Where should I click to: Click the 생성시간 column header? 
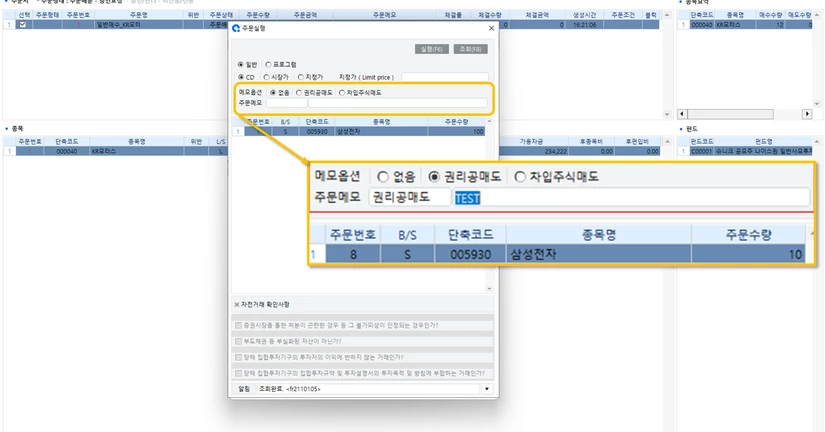click(x=585, y=15)
